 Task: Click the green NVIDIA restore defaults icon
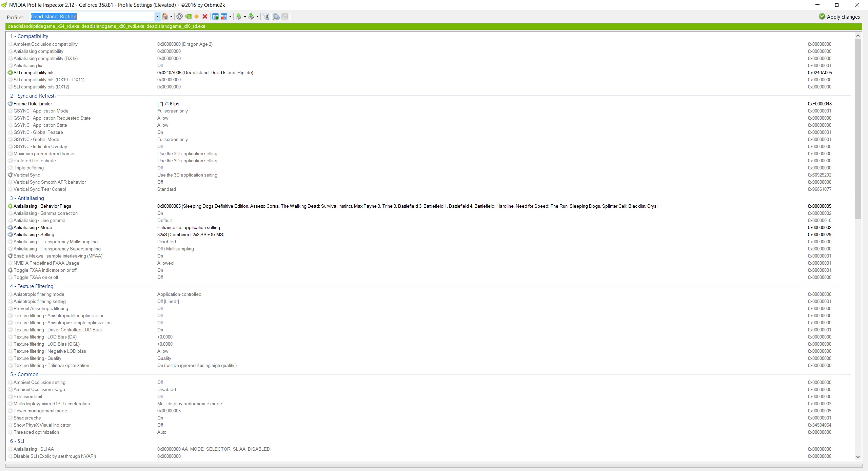[188, 17]
